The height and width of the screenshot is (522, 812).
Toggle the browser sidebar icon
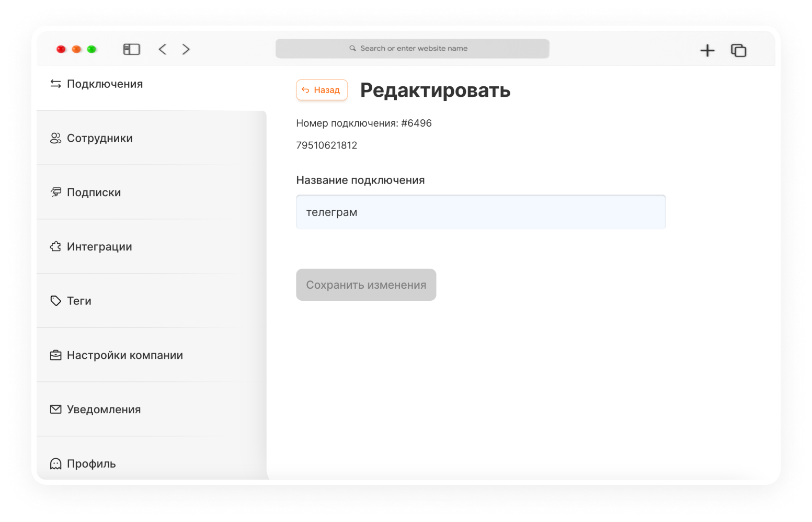[131, 49]
